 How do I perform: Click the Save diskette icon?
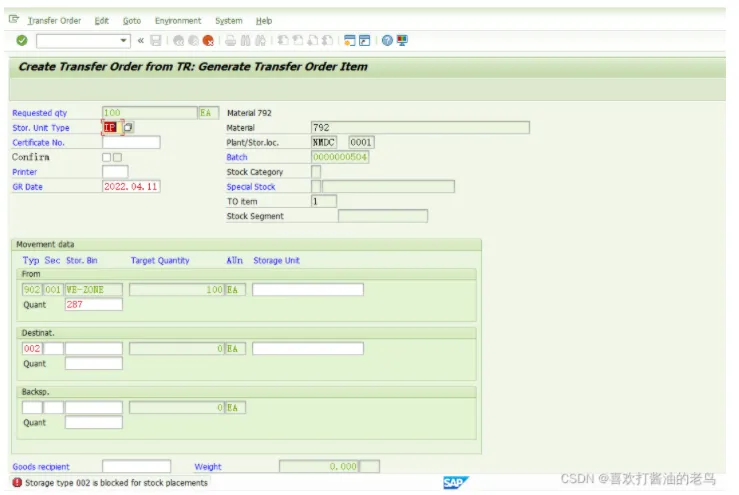click(x=156, y=41)
